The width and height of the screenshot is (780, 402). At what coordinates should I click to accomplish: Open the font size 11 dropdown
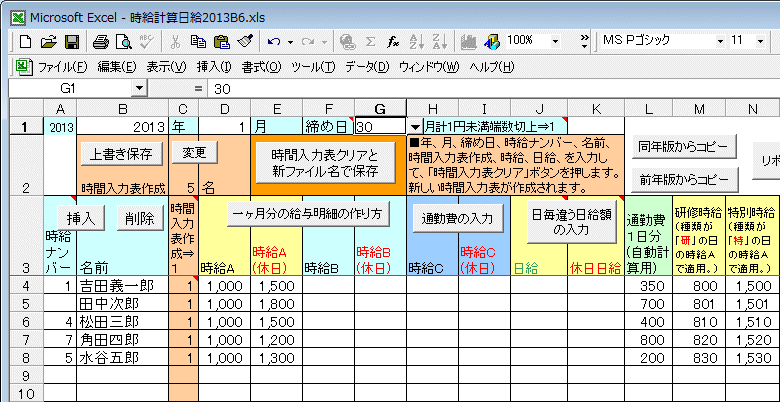[x=769, y=41]
